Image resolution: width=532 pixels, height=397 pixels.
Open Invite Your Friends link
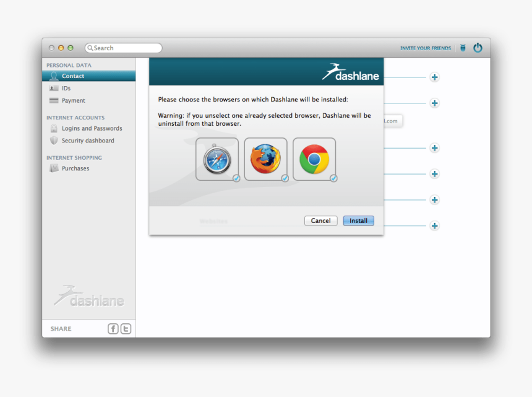(426, 48)
